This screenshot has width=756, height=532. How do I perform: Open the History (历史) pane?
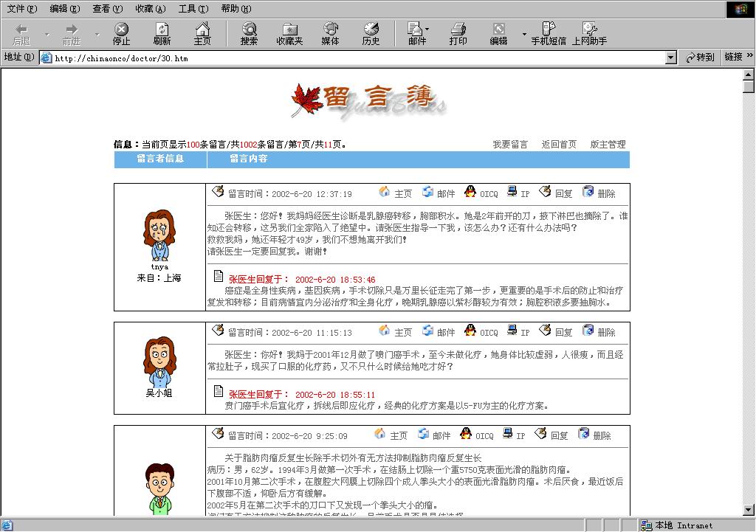[x=371, y=34]
